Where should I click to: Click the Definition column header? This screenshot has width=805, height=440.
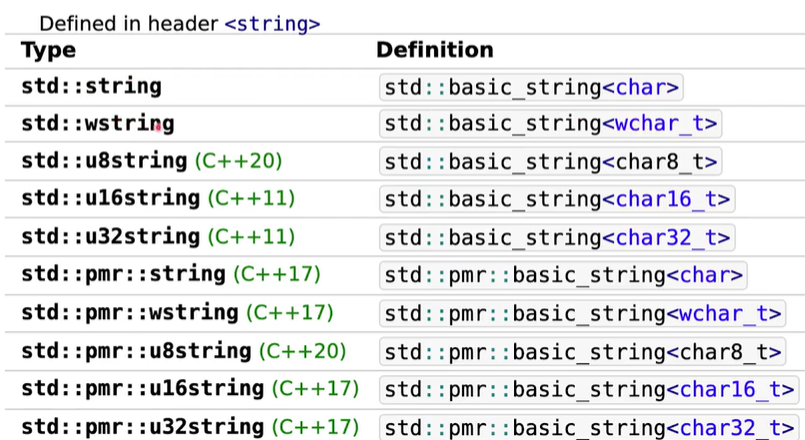tap(434, 50)
